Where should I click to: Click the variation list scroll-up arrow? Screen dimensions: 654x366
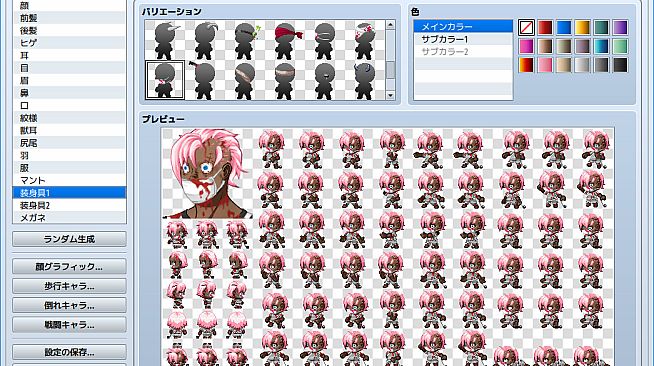click(x=390, y=25)
